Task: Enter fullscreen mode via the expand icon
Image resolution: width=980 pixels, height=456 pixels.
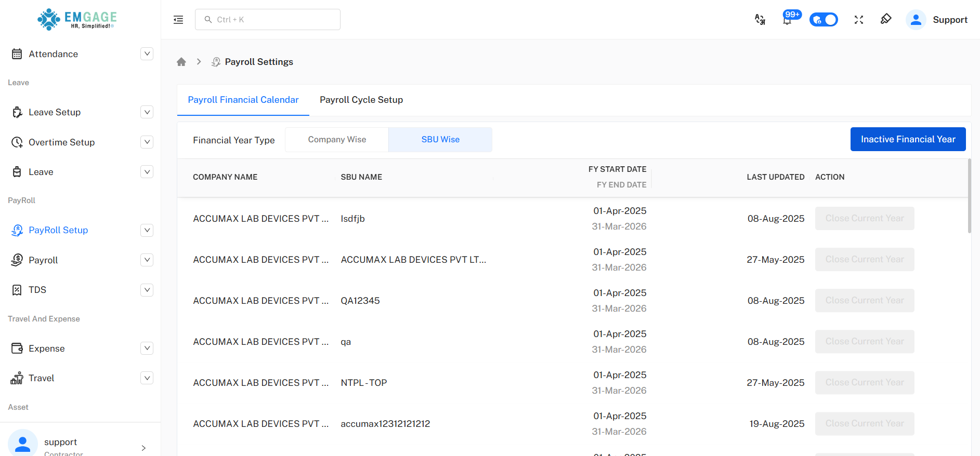Action: click(858, 20)
